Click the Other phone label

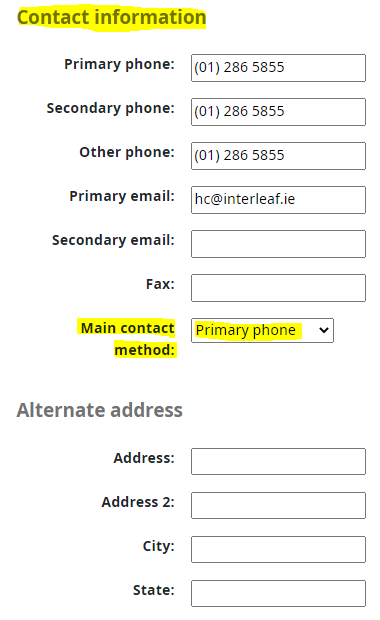[x=127, y=152]
